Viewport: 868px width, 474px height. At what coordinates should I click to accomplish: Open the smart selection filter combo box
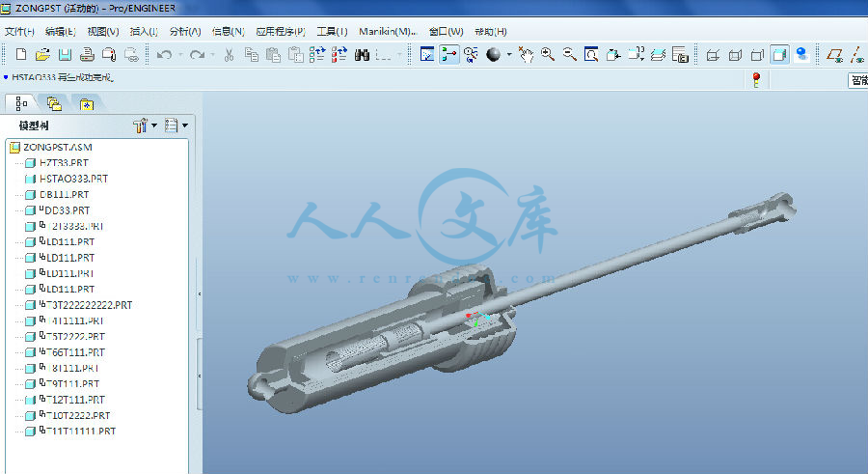(857, 80)
